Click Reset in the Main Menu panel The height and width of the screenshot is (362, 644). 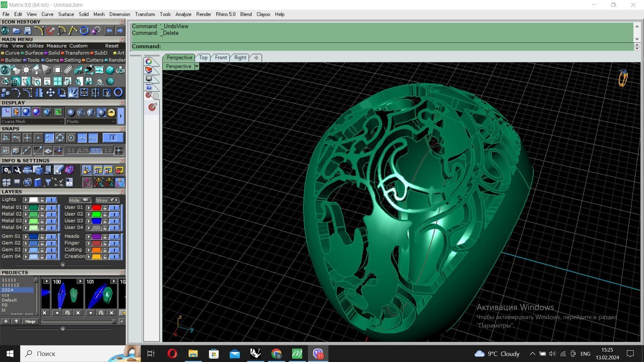[x=112, y=46]
